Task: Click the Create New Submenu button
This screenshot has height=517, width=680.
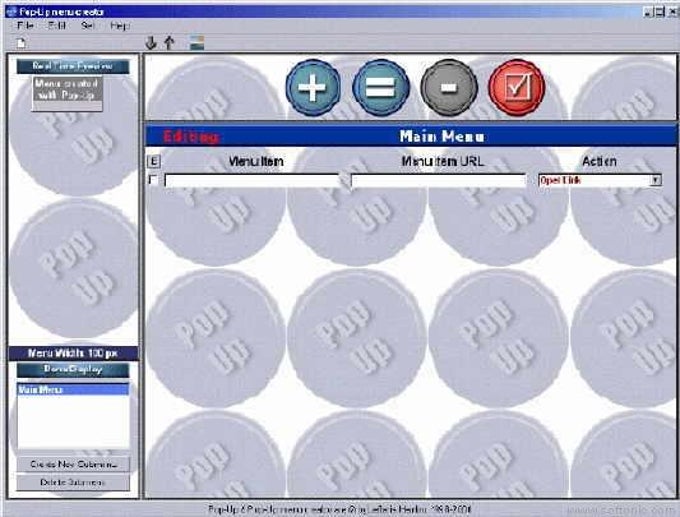Action: point(73,464)
